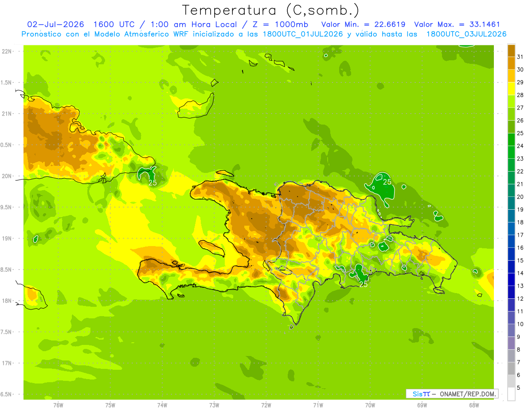Click the "17N" latitude axis label
Image resolution: width=532 pixels, height=411 pixels.
coord(7,363)
